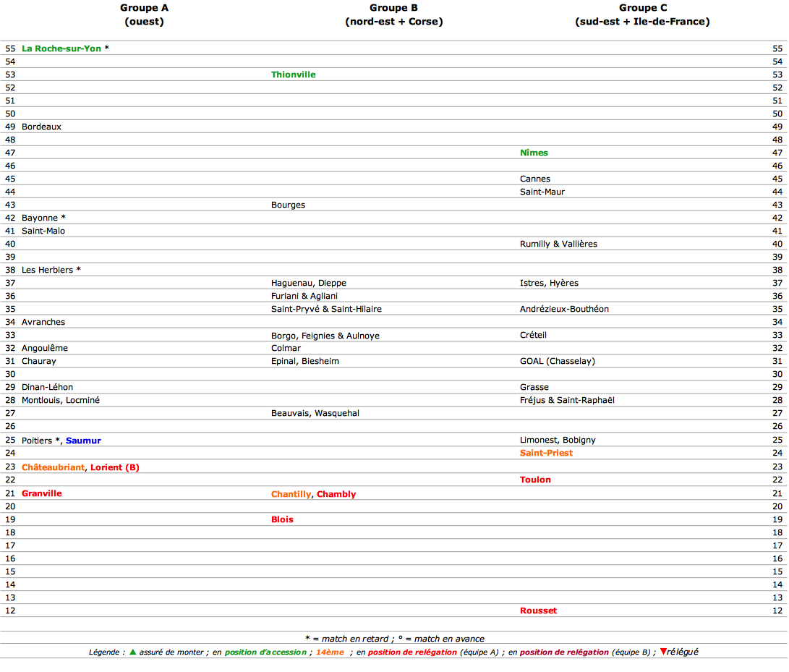Click Istres, Hyères entry
This screenshot has width=789, height=672.
click(549, 283)
